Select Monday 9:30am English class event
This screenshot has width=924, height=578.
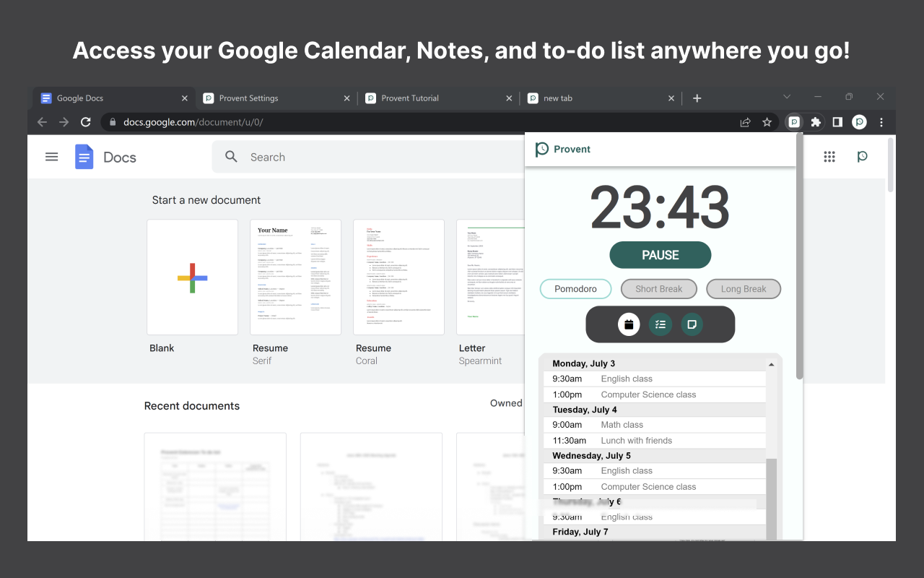pyautogui.click(x=654, y=379)
